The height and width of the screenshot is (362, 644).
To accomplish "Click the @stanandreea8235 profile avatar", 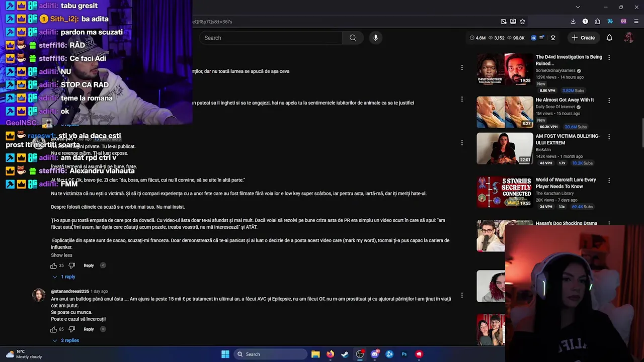I will point(39,295).
